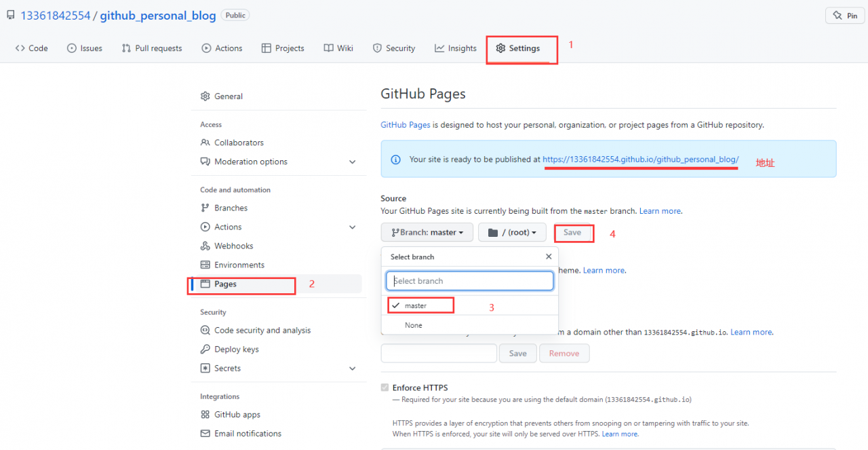Click the shield-search icon beside Code security

coord(205,331)
